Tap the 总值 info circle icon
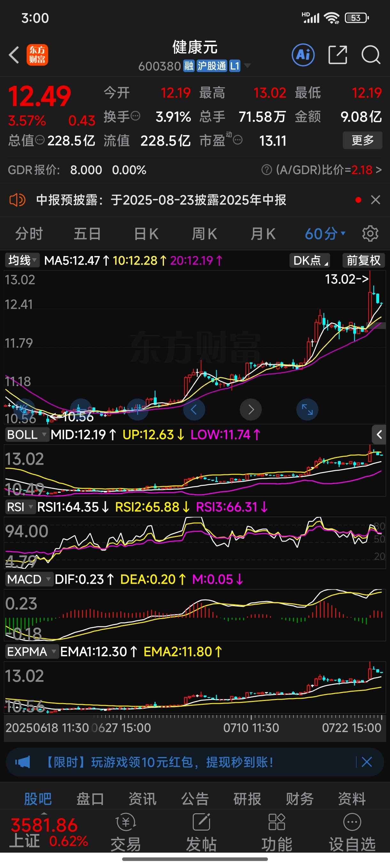This screenshot has height=868, width=390. tap(40, 140)
